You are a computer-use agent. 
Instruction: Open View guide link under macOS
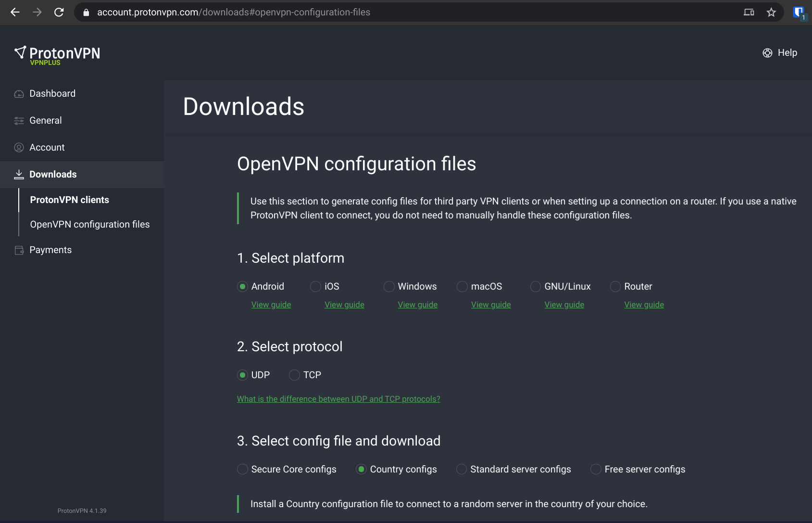pos(491,305)
